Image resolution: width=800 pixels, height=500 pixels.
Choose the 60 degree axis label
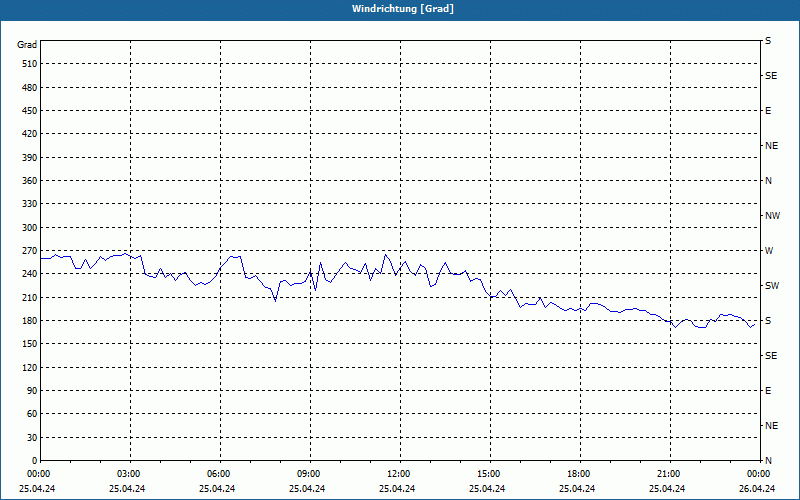point(33,413)
